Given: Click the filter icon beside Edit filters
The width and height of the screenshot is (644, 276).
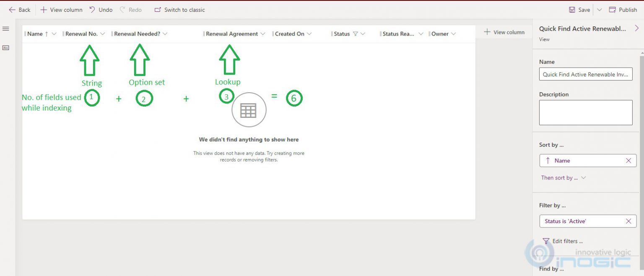Looking at the screenshot, I should (x=546, y=241).
